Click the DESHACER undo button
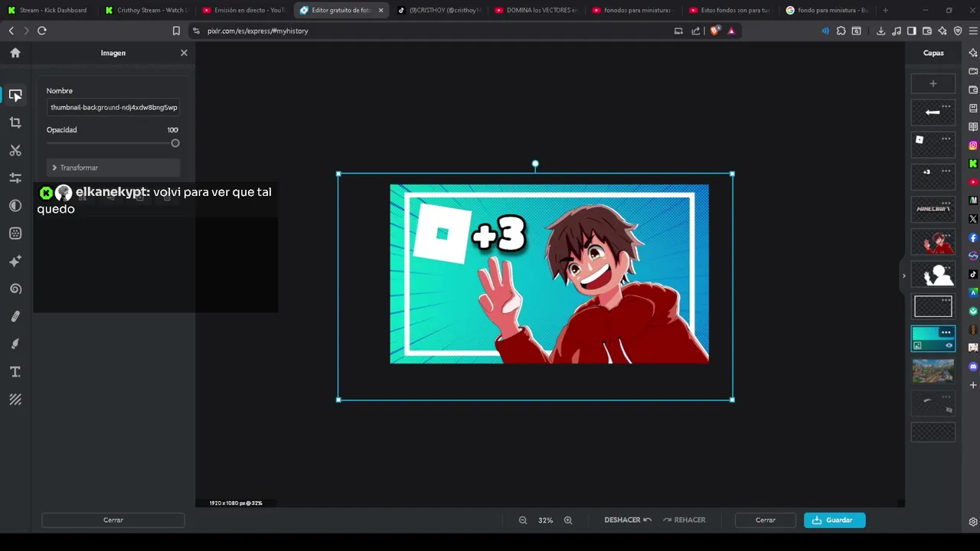The image size is (980, 551). [x=628, y=520]
